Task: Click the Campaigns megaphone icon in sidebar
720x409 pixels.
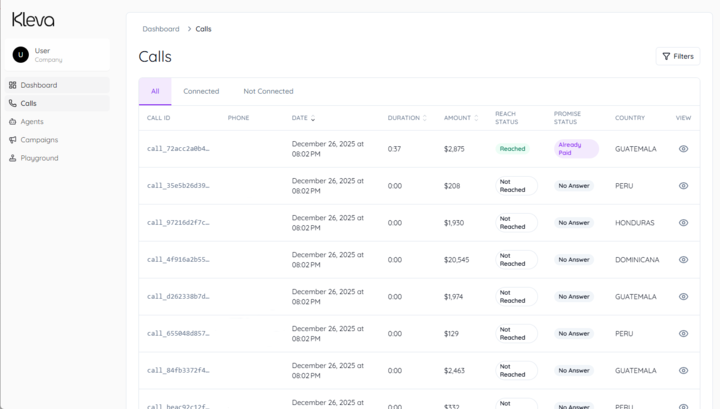Action: 13,140
